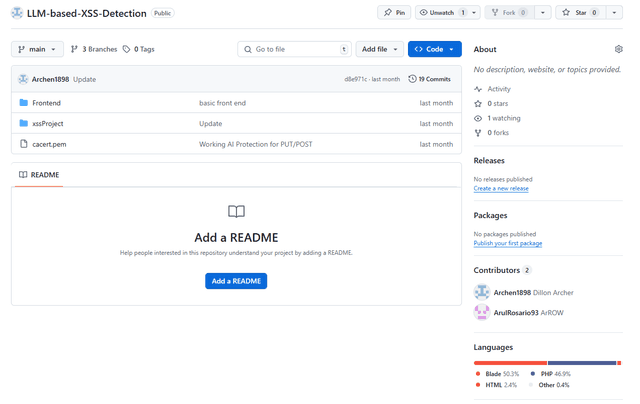Select the README tab
640x404 pixels.
tap(39, 175)
